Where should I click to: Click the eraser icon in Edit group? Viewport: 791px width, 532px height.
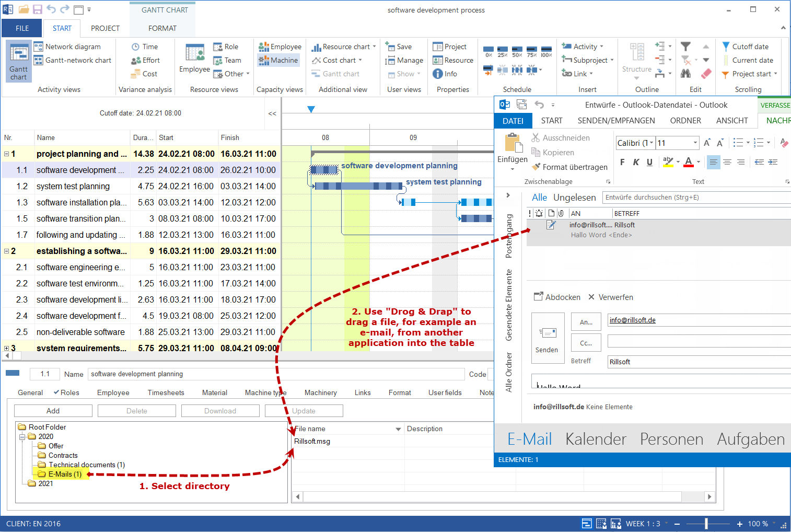(706, 74)
